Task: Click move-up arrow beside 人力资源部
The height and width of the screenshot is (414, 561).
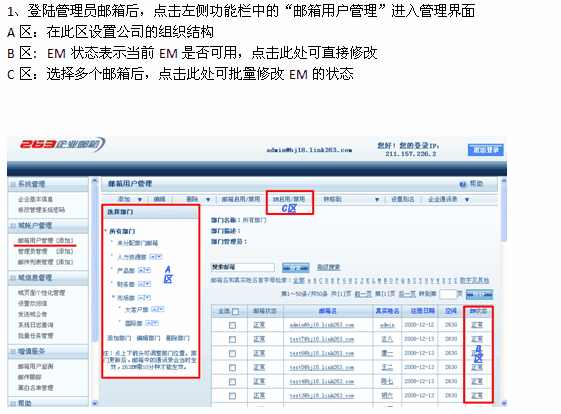Action: 152,257
